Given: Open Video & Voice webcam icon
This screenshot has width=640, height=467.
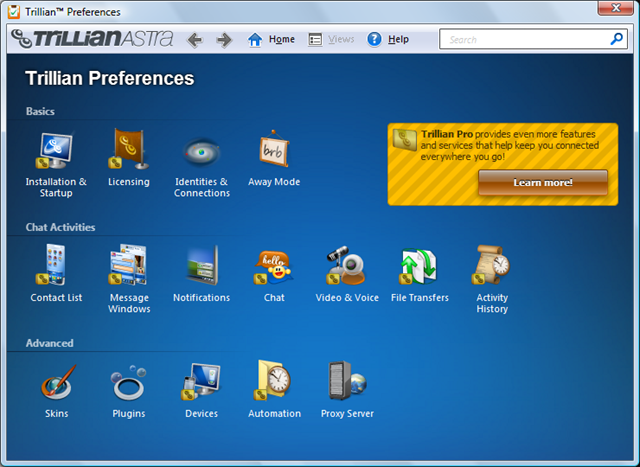Looking at the screenshot, I should (x=346, y=265).
